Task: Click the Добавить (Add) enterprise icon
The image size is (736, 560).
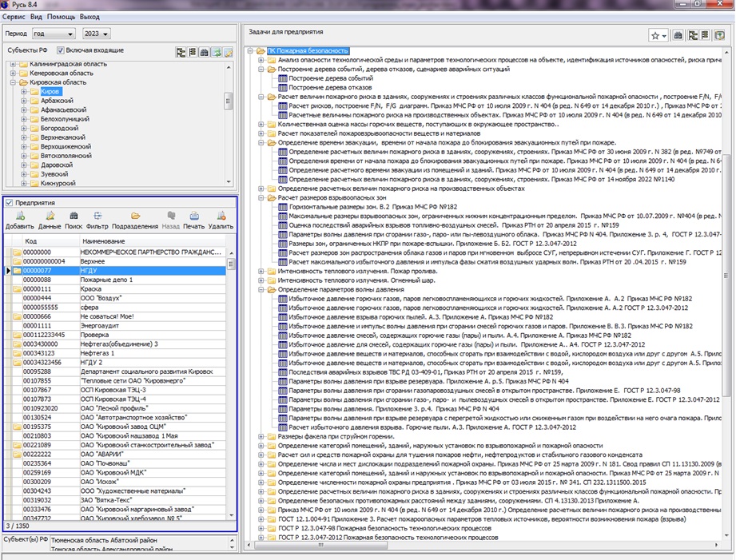Action: (19, 216)
